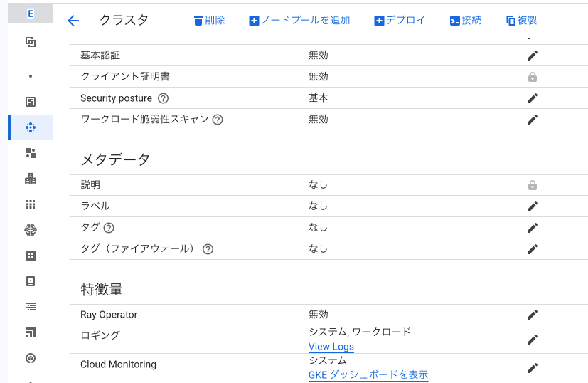Edit the Ray Operator feature

click(x=532, y=315)
